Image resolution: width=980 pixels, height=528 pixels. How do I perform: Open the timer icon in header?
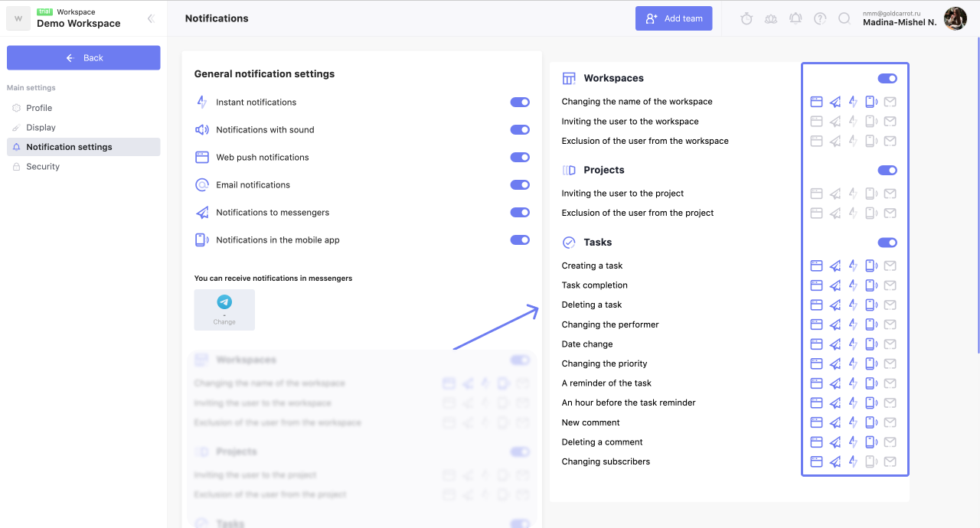(746, 18)
